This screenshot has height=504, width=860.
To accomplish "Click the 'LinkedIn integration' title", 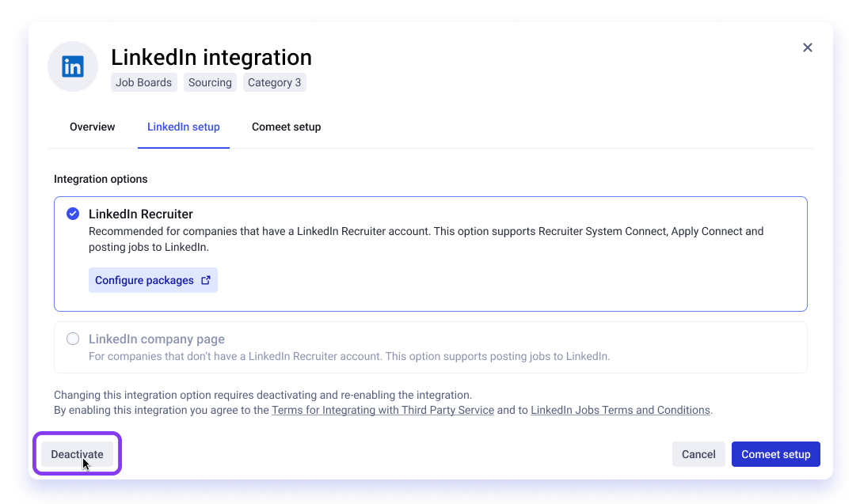I will [x=211, y=57].
